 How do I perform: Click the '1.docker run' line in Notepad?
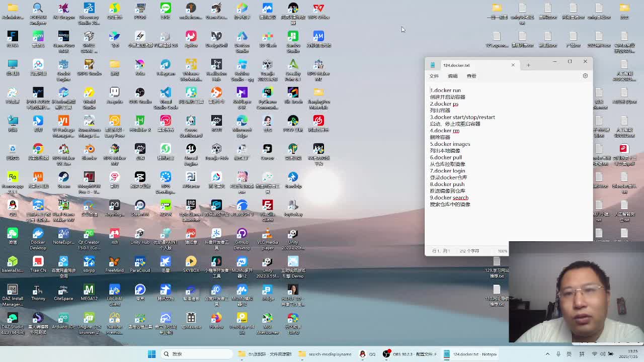[x=445, y=90]
